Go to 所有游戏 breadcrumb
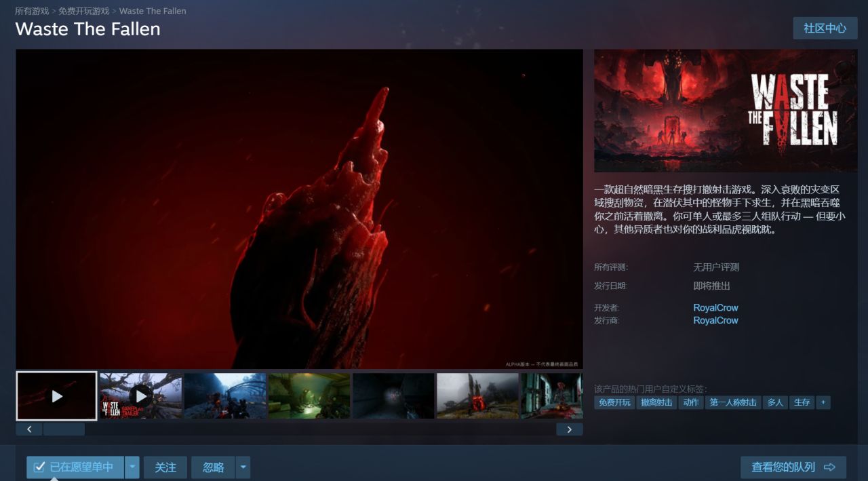Image resolution: width=868 pixels, height=481 pixels. pyautogui.click(x=32, y=11)
